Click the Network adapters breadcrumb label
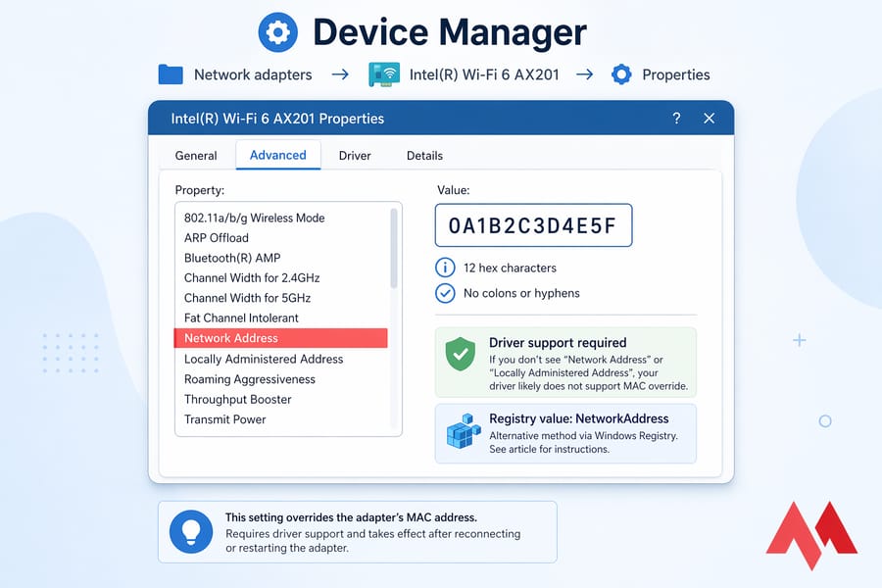The width and height of the screenshot is (882, 588). [253, 74]
